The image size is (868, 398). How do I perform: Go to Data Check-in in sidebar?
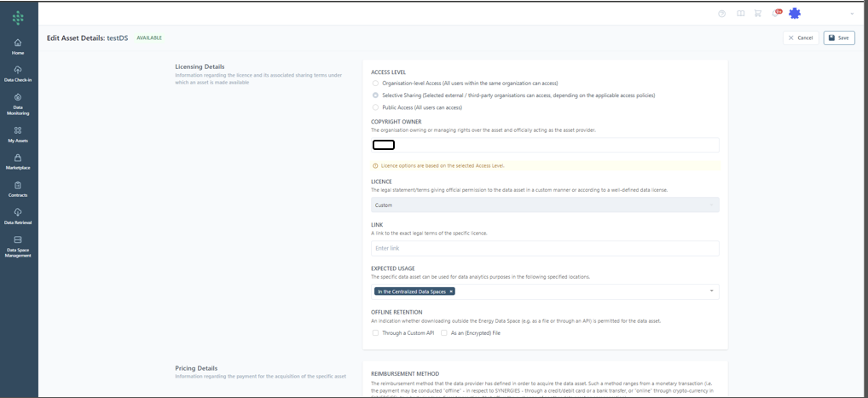click(x=18, y=73)
